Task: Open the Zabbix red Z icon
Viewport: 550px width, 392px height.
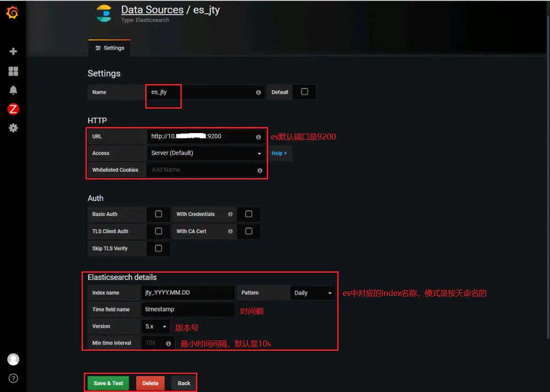Action: tap(13, 109)
